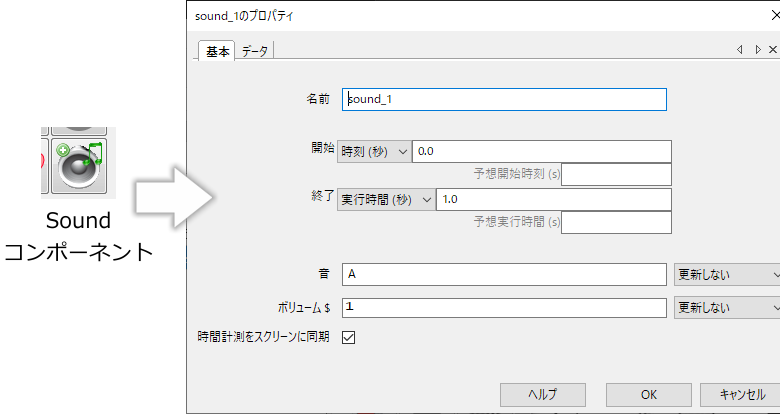
Task: Click the Sound component speaker icon
Action: 79,166
